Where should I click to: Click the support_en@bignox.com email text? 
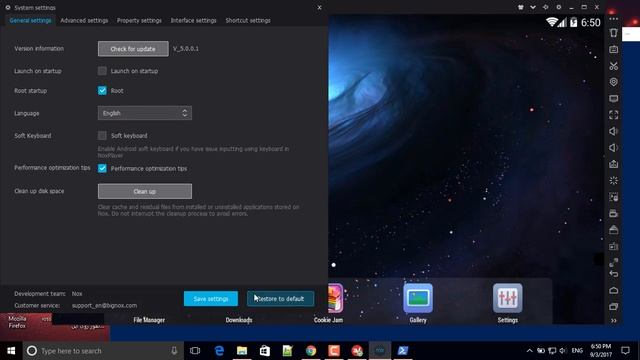pyautogui.click(x=104, y=305)
